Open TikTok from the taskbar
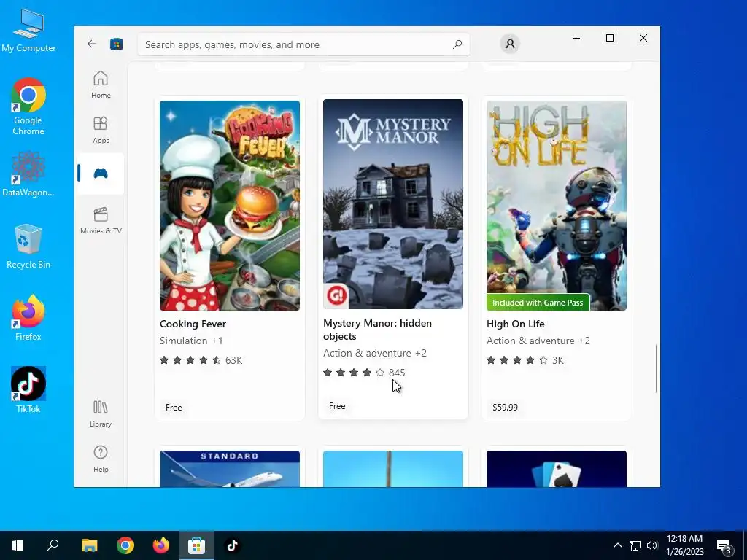 (x=232, y=545)
